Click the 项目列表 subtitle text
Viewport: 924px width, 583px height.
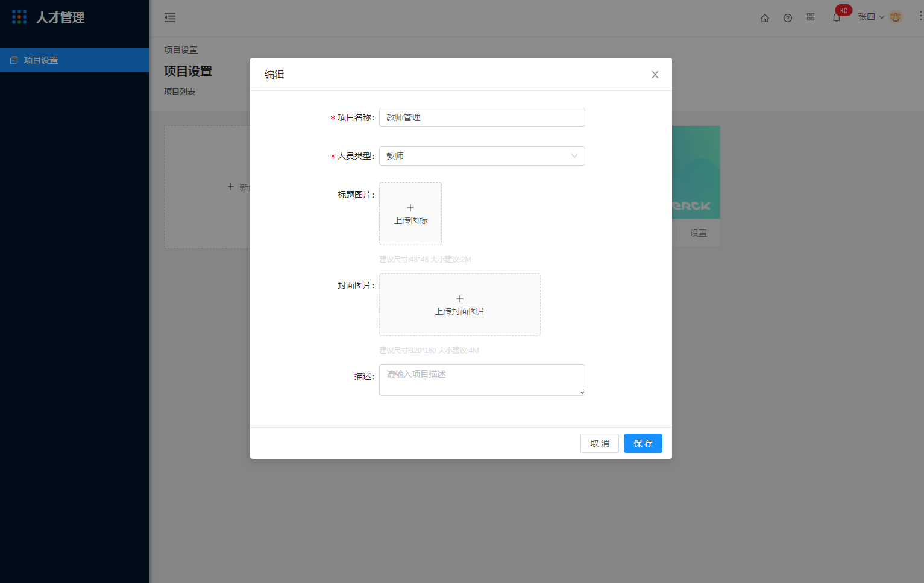click(180, 92)
